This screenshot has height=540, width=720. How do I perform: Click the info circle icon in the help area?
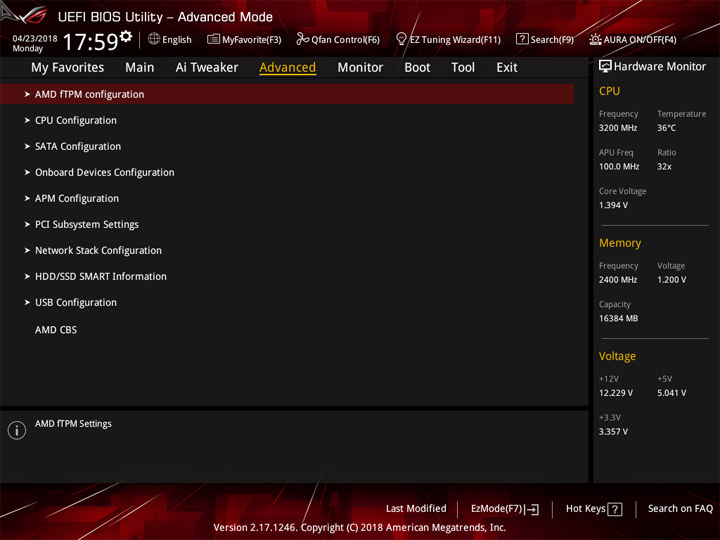(17, 430)
